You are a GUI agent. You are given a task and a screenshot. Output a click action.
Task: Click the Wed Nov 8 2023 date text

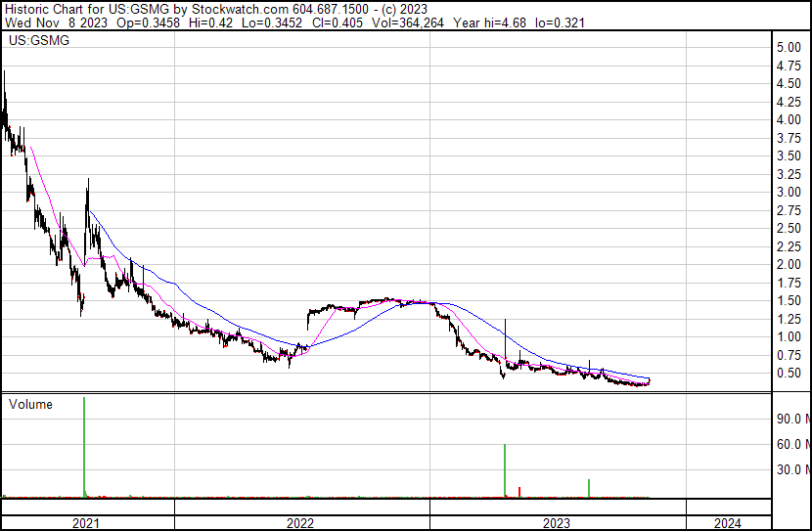(x=46, y=22)
